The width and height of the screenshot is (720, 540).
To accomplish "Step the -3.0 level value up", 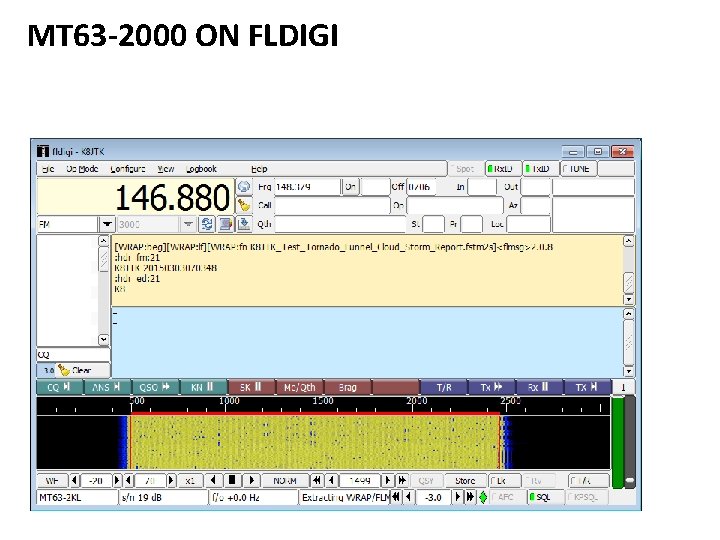I will pos(457,497).
